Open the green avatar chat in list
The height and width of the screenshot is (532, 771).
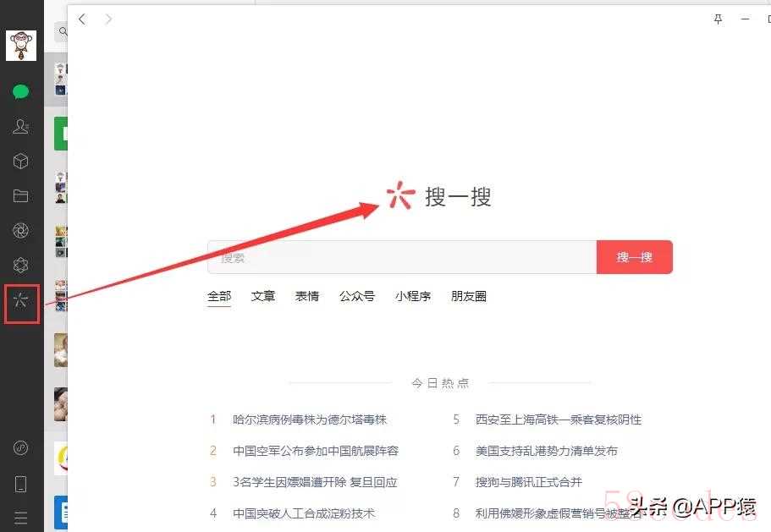pyautogui.click(x=60, y=133)
